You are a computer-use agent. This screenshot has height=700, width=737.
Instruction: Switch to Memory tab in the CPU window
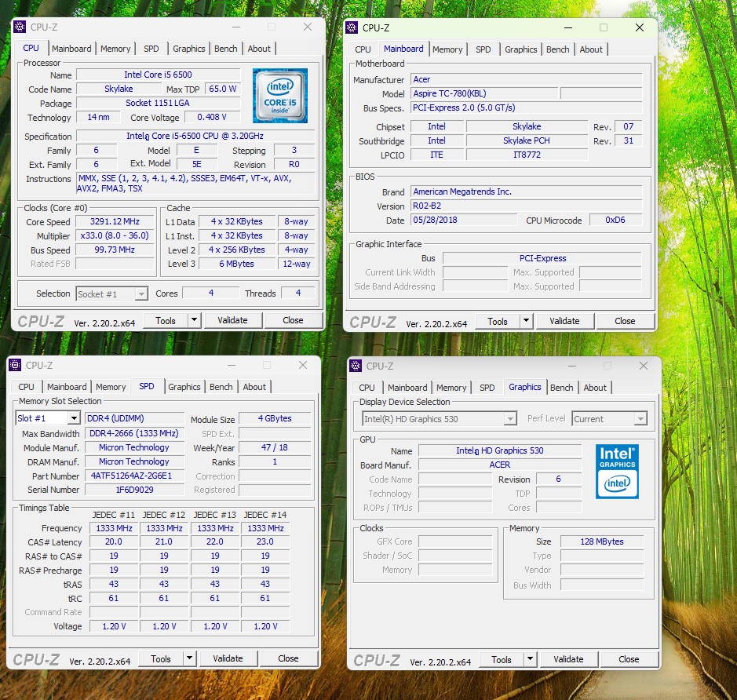pos(115,49)
